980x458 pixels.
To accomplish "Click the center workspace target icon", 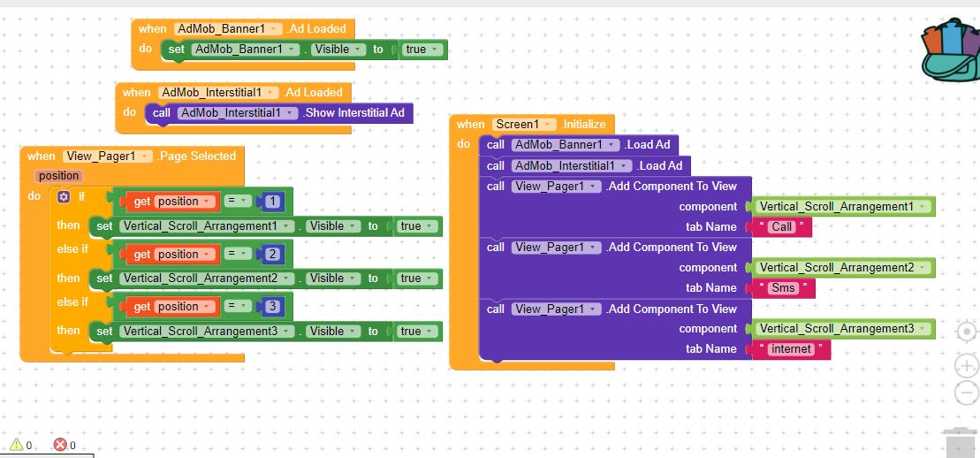I will [x=968, y=332].
